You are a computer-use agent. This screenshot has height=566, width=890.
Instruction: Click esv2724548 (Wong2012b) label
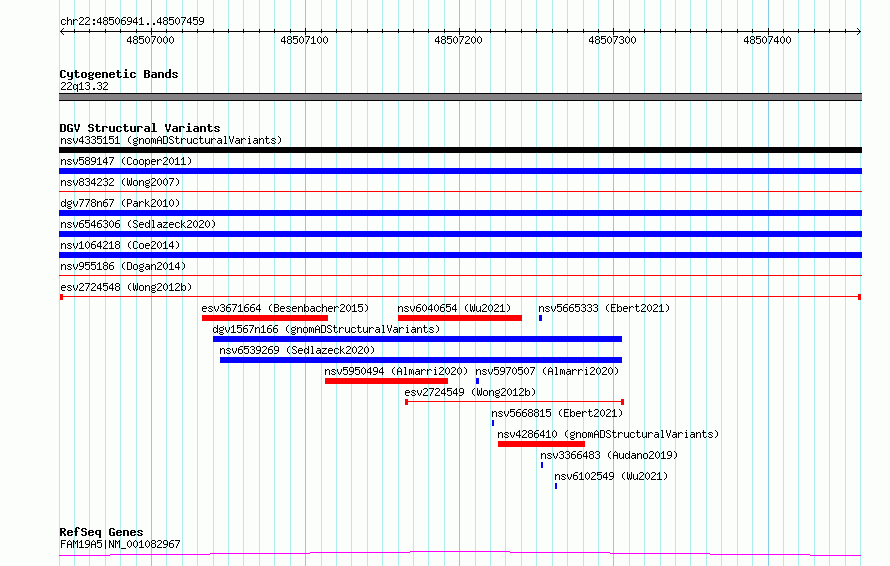[126, 287]
